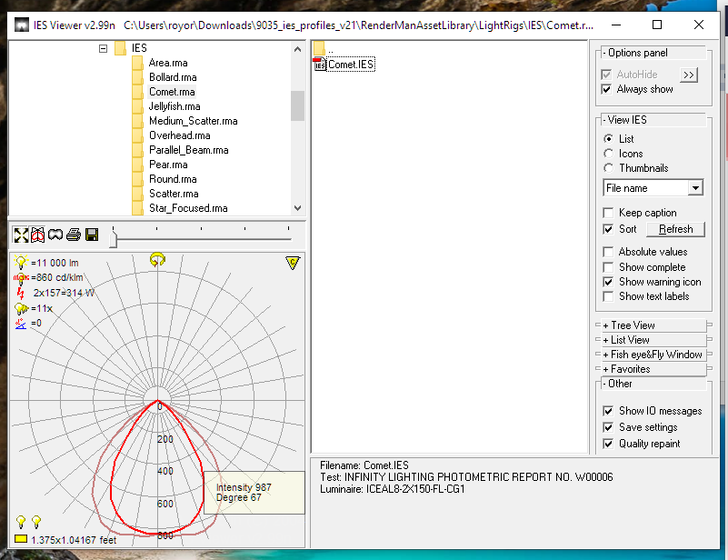Image resolution: width=728 pixels, height=560 pixels.
Task: Click the fit-to-view expand arrows icon
Action: 21,235
